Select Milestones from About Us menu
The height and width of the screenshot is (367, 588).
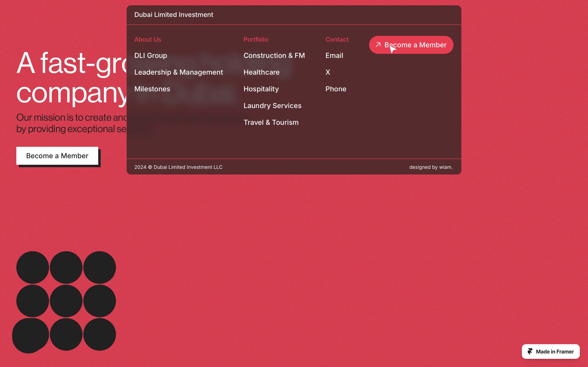coord(152,89)
